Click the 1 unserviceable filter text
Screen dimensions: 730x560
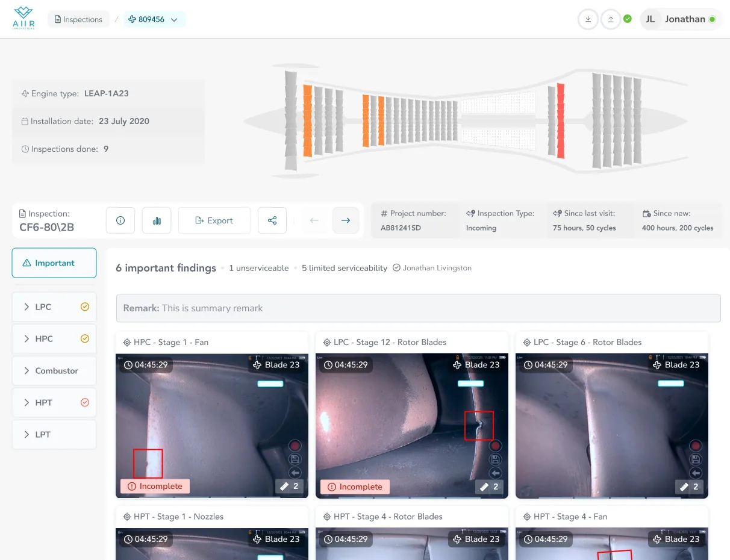tap(259, 268)
